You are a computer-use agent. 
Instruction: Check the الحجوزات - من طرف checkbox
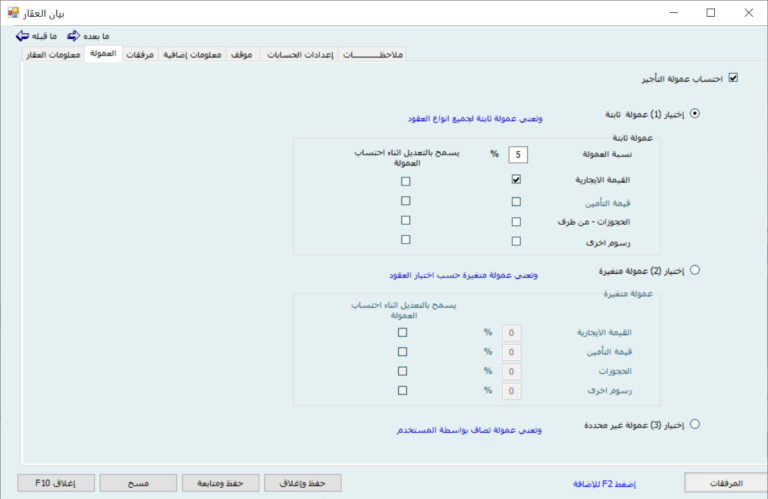coord(516,222)
